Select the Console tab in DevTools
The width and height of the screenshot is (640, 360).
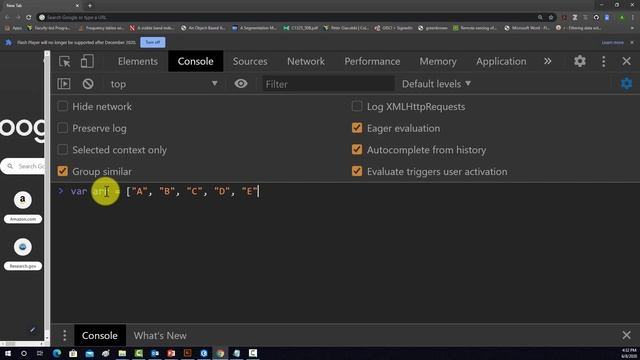click(196, 61)
